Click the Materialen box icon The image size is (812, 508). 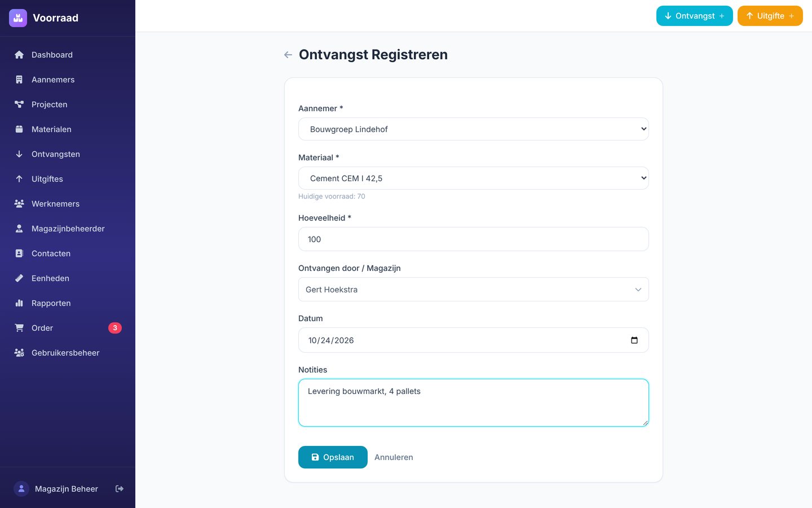click(19, 129)
